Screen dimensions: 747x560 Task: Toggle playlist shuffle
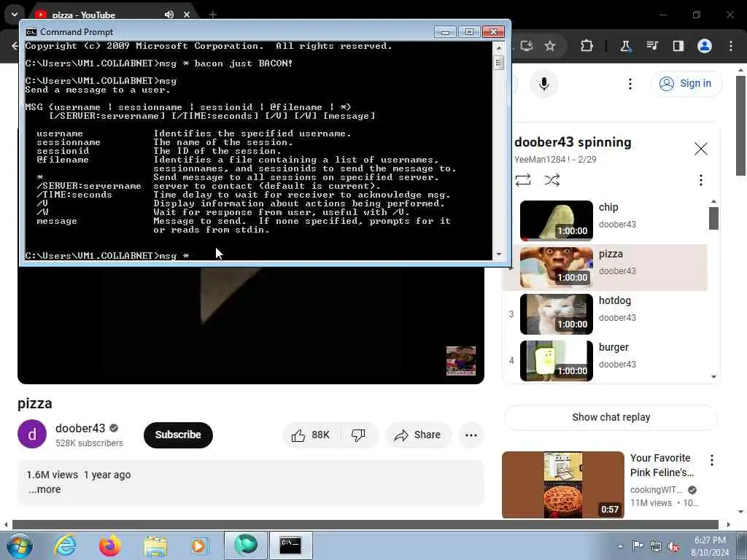(551, 180)
